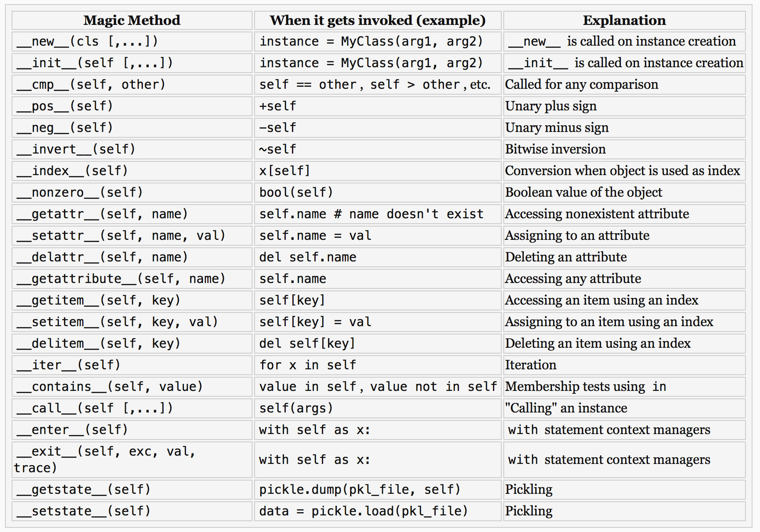Click the '"Calling" an instance' explanation
This screenshot has width=760, height=532.
pyautogui.click(x=566, y=408)
